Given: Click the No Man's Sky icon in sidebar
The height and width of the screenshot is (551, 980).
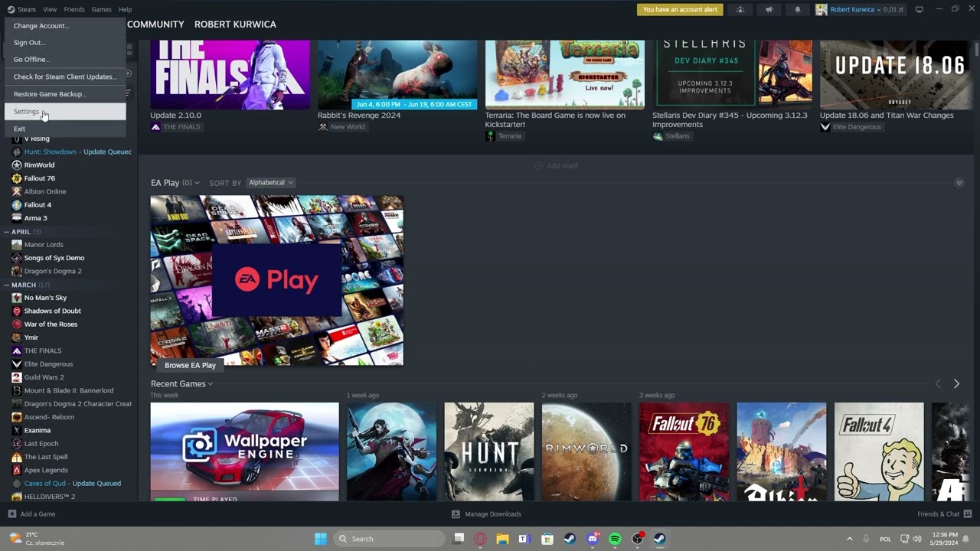Looking at the screenshot, I should click(x=17, y=298).
